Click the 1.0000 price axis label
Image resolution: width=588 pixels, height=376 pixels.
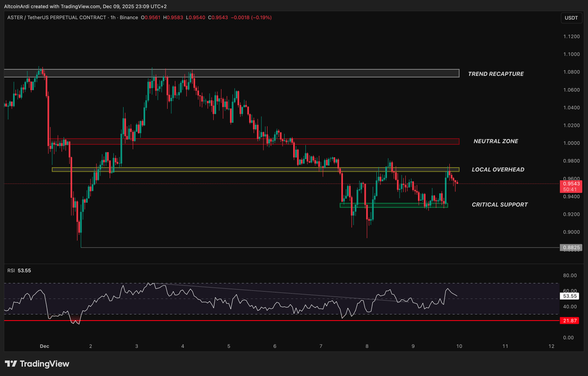coord(571,143)
